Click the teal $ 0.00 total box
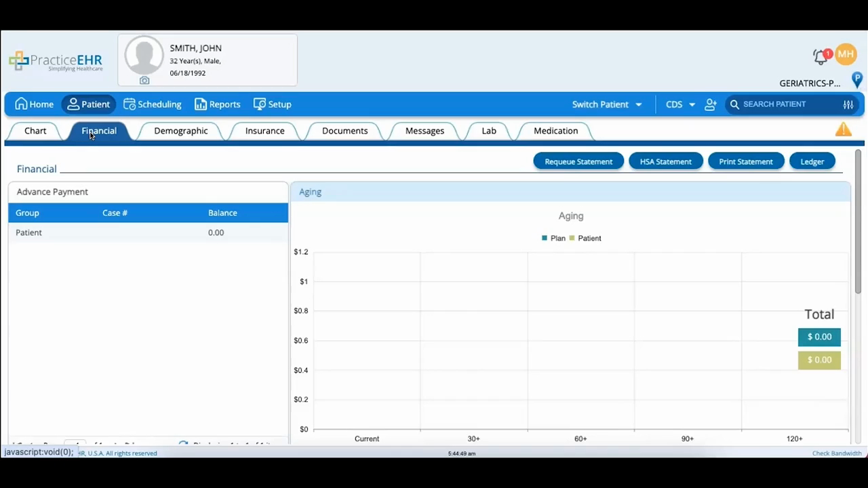The image size is (868, 488). pos(819,337)
